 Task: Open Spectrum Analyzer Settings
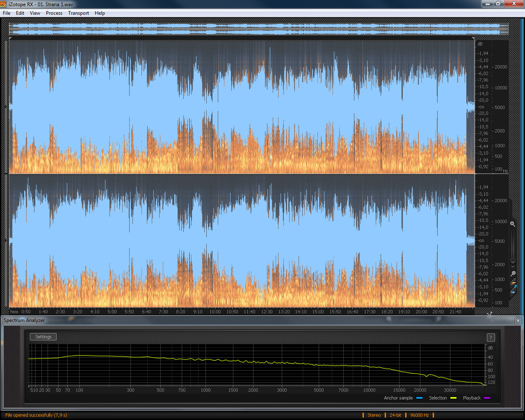(x=43, y=337)
